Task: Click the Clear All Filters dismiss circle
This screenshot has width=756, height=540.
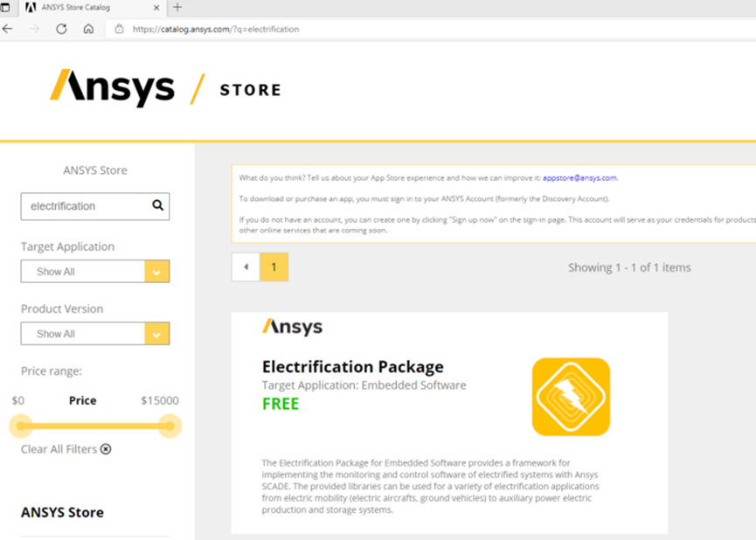Action: click(107, 449)
